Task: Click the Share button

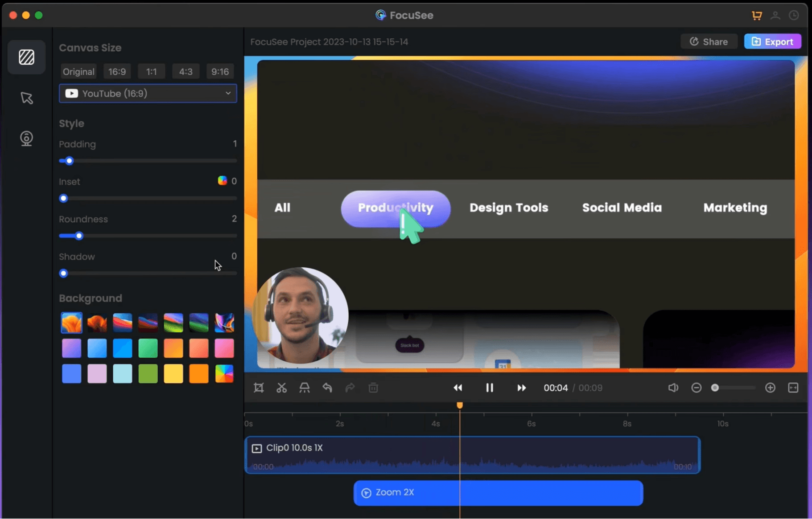Action: (x=709, y=42)
